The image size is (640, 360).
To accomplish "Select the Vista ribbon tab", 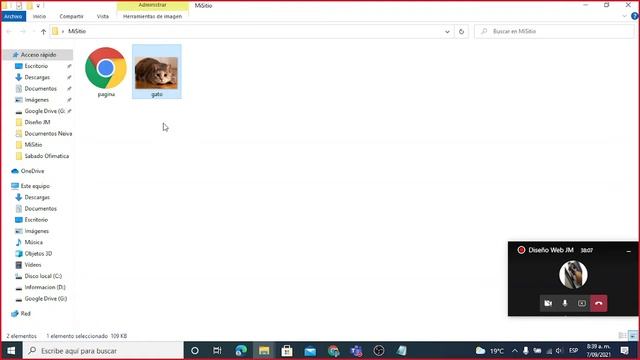I will click(x=103, y=16).
